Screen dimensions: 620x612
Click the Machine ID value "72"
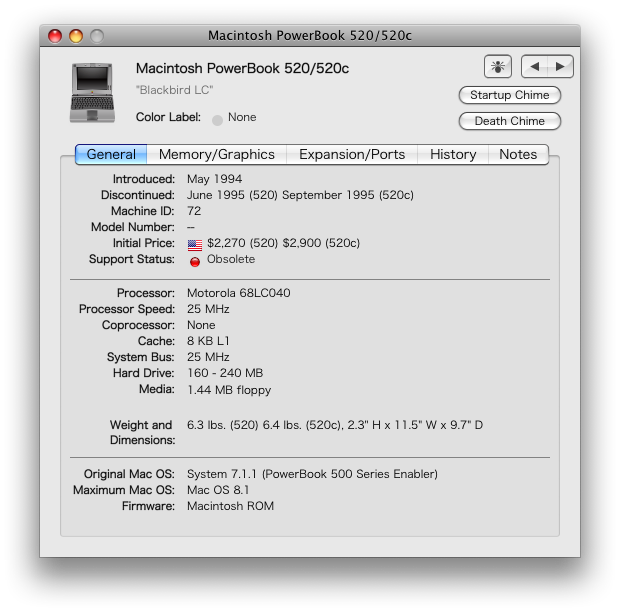tap(194, 211)
